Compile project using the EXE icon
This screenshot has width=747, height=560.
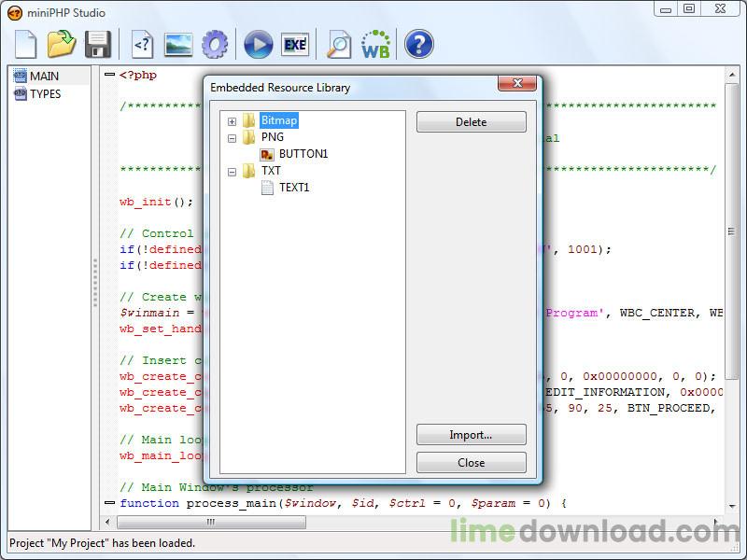pos(296,44)
